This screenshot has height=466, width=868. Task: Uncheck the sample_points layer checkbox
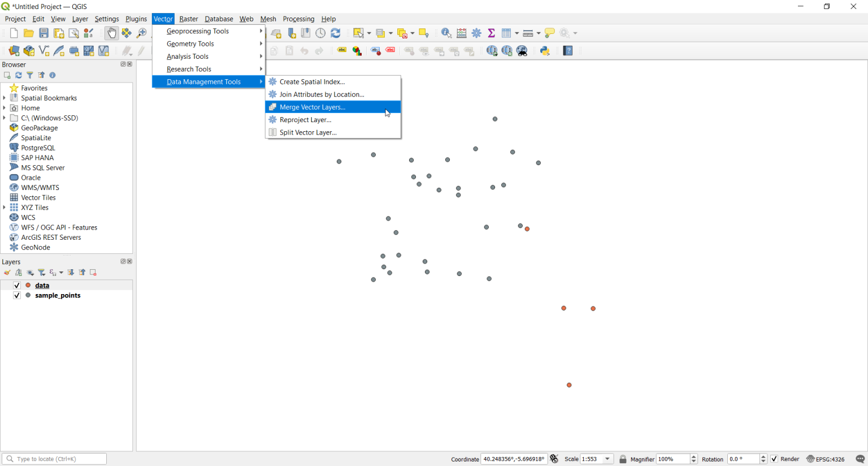point(16,295)
